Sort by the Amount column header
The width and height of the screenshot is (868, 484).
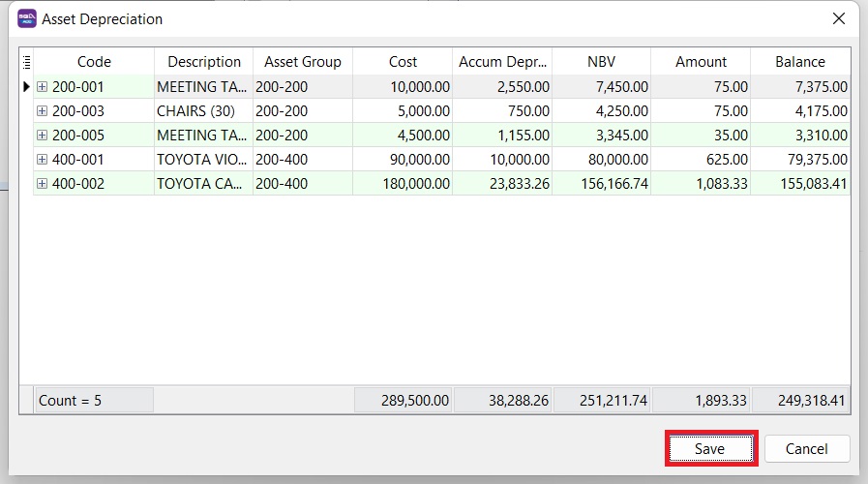click(701, 62)
